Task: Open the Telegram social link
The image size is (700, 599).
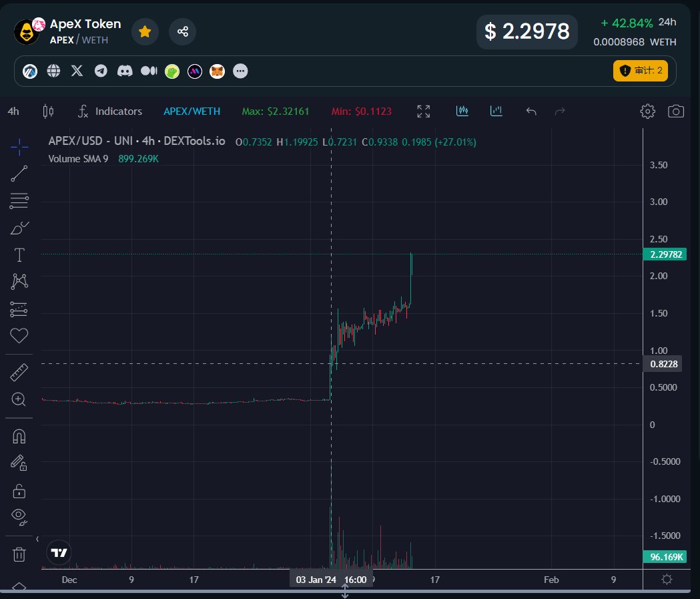Action: click(x=101, y=71)
